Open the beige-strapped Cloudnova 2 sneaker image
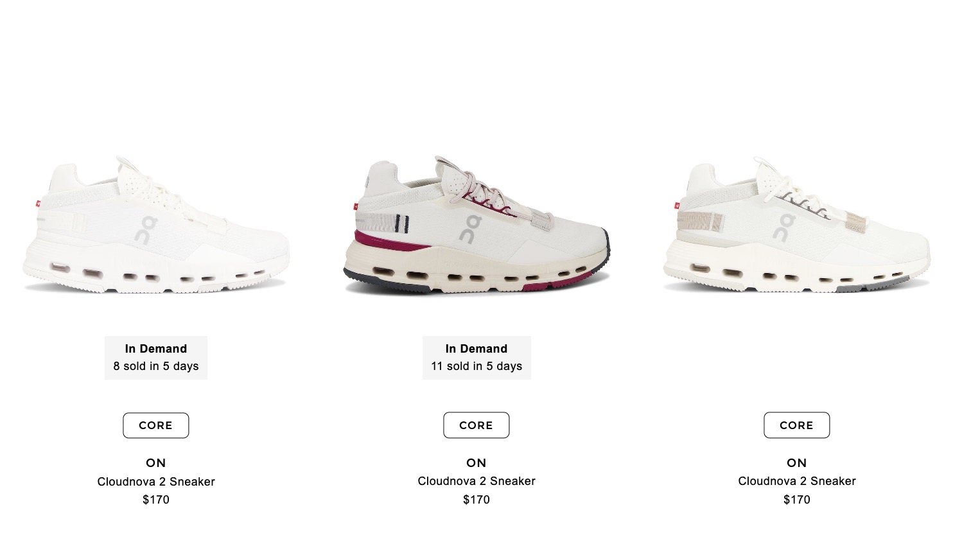The image size is (980, 546). click(797, 225)
